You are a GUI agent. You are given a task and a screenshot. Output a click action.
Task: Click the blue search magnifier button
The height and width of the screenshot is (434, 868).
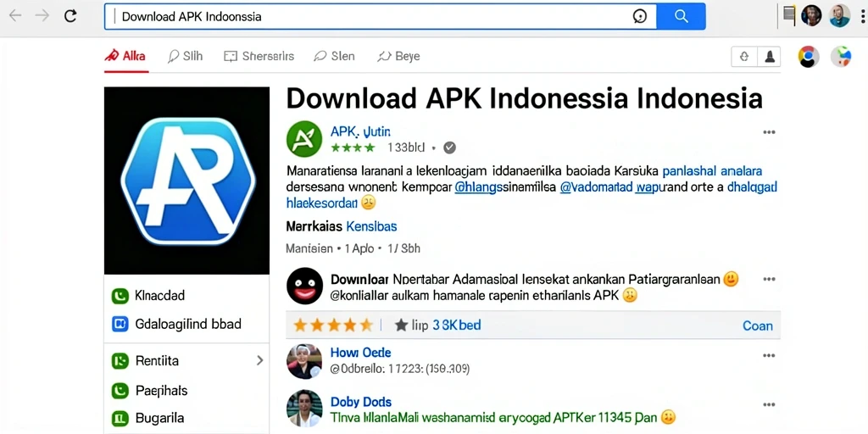681,16
